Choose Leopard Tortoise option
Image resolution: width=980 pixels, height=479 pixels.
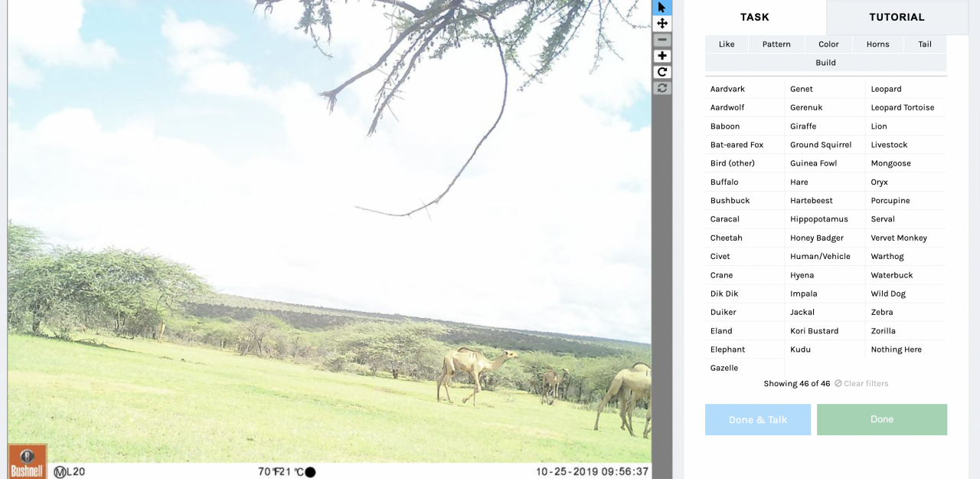(906, 107)
